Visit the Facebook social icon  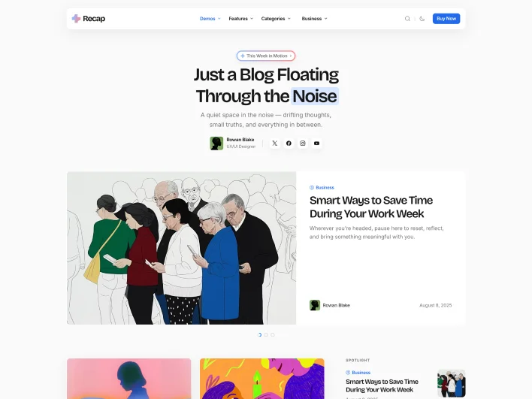289,144
